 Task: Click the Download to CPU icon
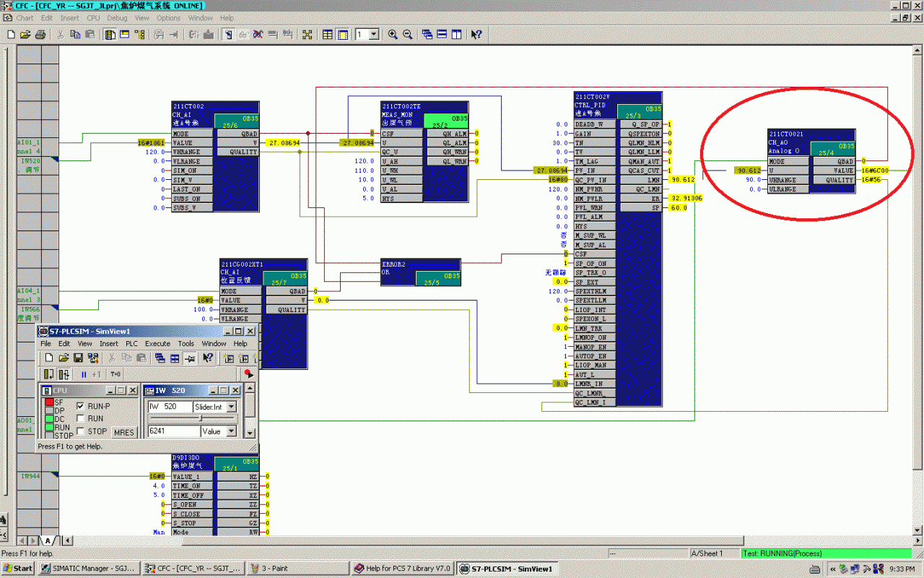pyautogui.click(x=208, y=34)
